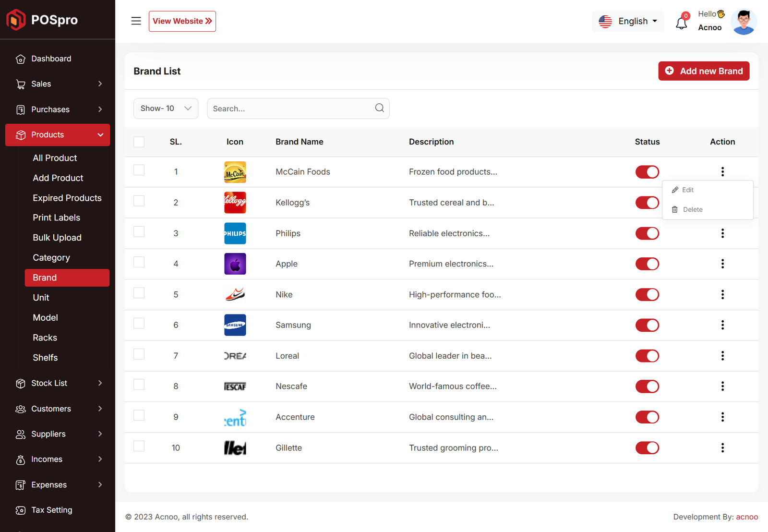This screenshot has height=532, width=768.
Task: Click the POSpro logo
Action: [x=42, y=20]
